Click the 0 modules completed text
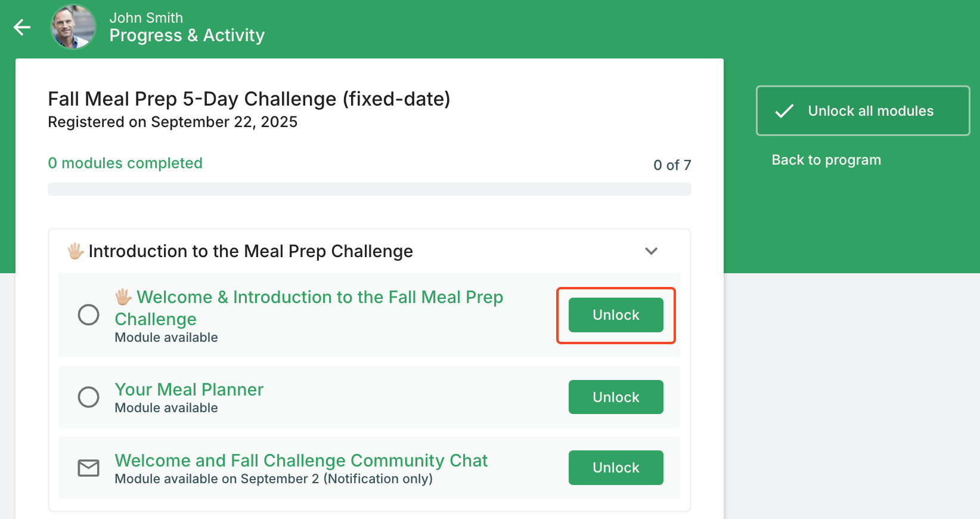Image resolution: width=980 pixels, height=519 pixels. tap(125, 163)
